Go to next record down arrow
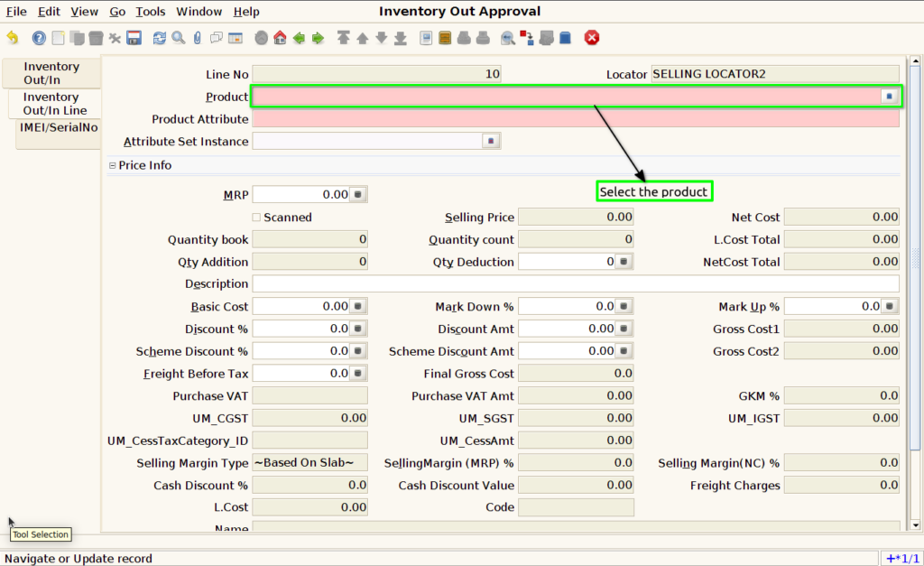This screenshot has width=924, height=566. [x=382, y=38]
